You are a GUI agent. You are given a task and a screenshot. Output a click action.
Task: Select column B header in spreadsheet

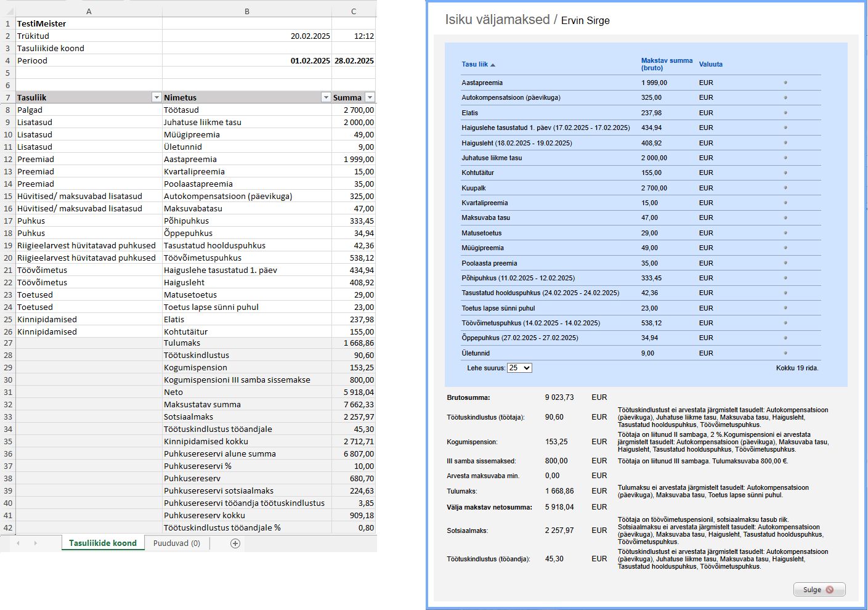tap(247, 11)
